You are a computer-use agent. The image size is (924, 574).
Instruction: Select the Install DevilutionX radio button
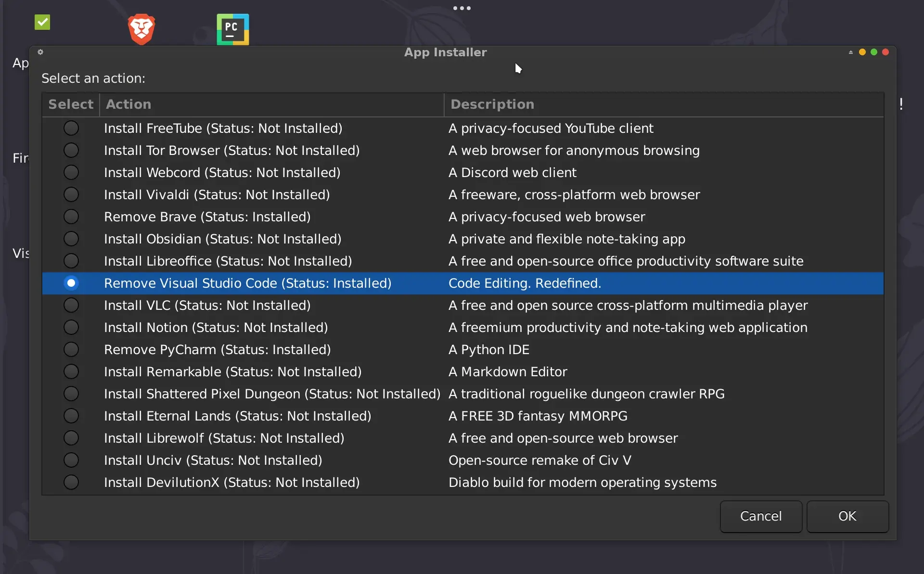pos(71,482)
